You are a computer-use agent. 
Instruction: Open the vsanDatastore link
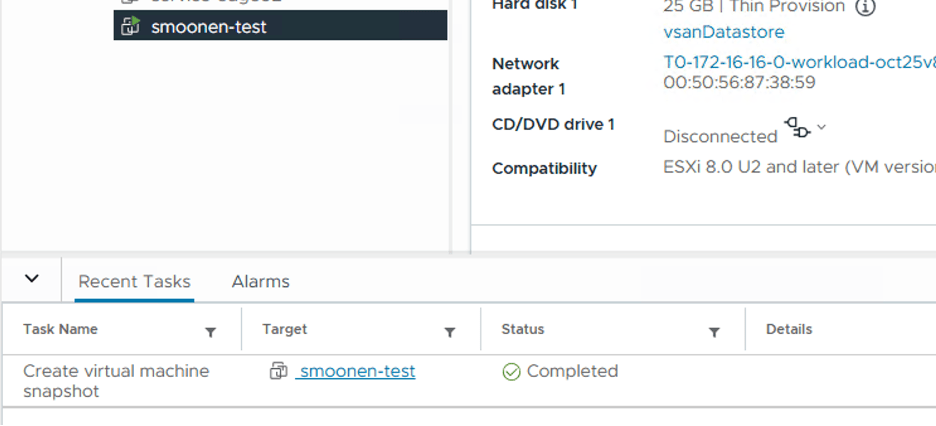pos(724,32)
